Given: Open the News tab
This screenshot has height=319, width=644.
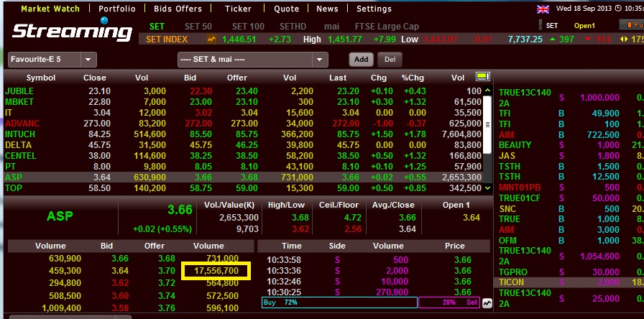Looking at the screenshot, I should click(x=327, y=9).
